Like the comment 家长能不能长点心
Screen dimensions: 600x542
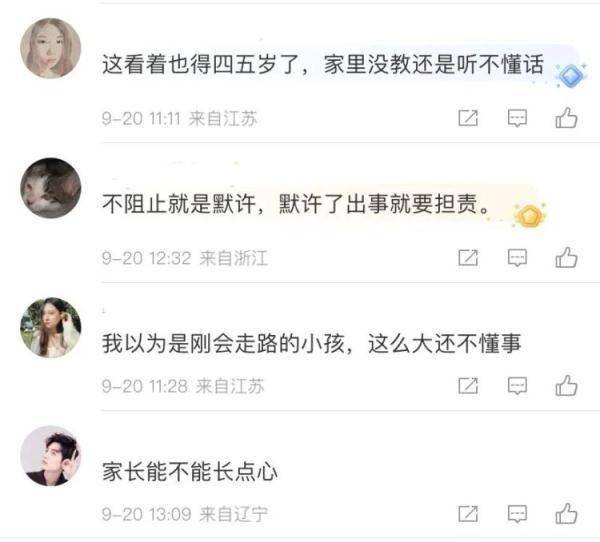click(x=566, y=514)
